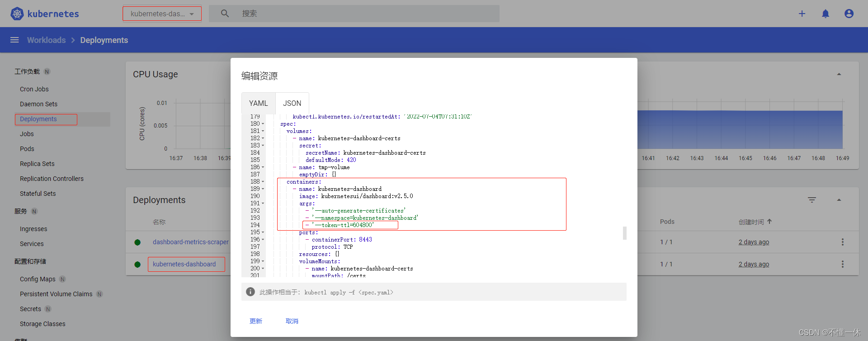Open Storage Classes in sidebar
The image size is (868, 341).
point(42,324)
